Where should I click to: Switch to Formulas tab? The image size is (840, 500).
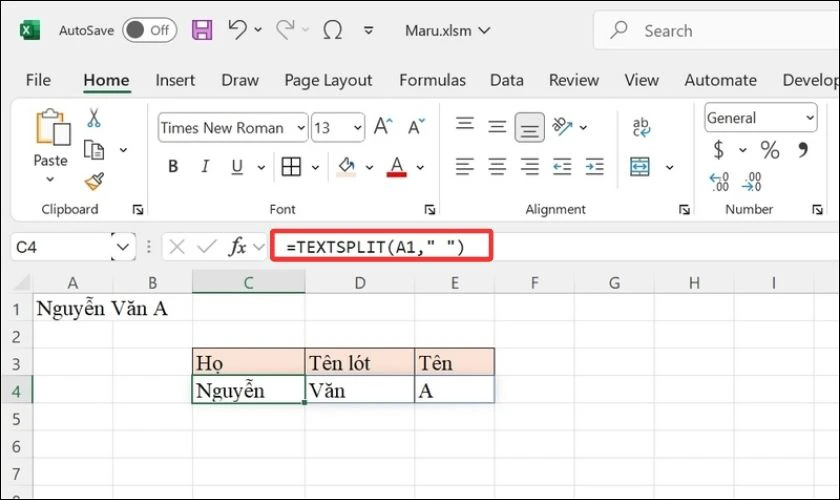(432, 80)
